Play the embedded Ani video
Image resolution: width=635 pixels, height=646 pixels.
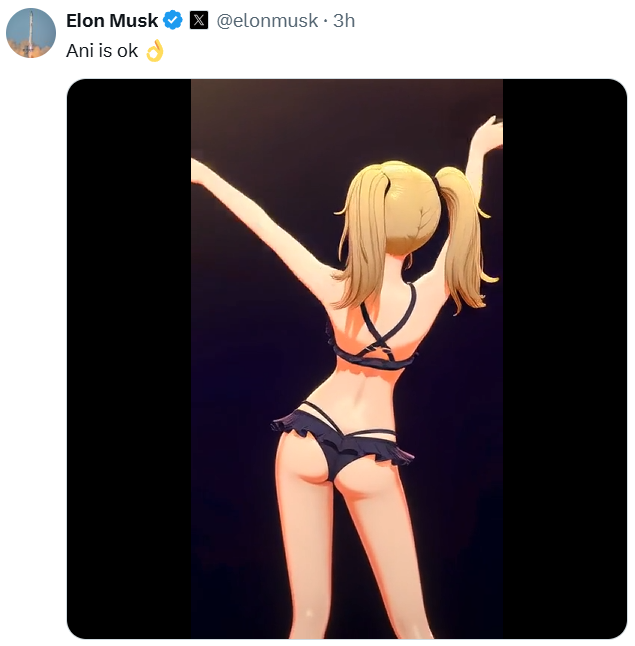coord(347,359)
